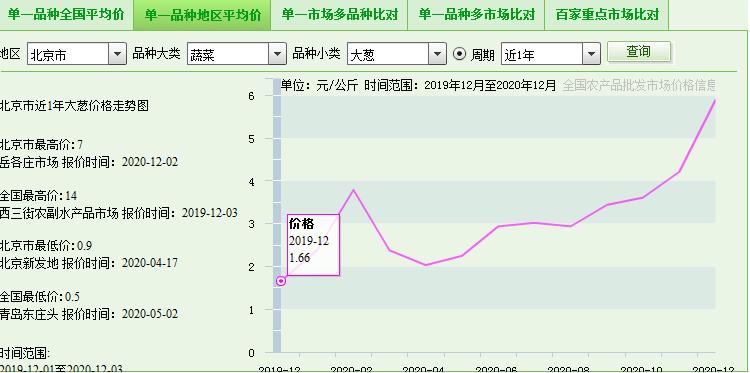Open the 单一品种多市场比对 tab

tap(476, 14)
